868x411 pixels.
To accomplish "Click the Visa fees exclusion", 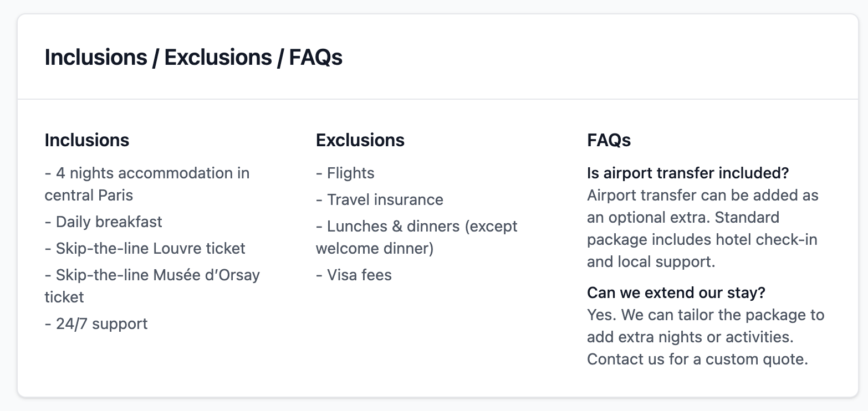I will click(354, 275).
